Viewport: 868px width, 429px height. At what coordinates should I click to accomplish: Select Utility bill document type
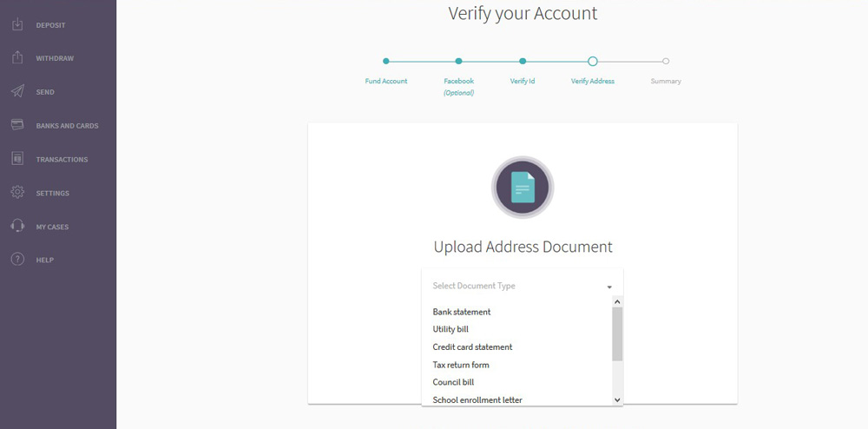450,329
